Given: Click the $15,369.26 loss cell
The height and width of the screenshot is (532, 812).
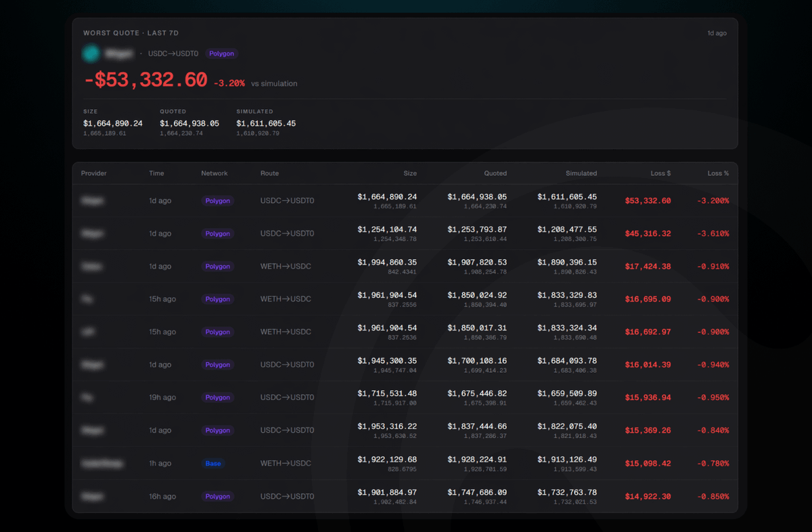Looking at the screenshot, I should click(648, 430).
